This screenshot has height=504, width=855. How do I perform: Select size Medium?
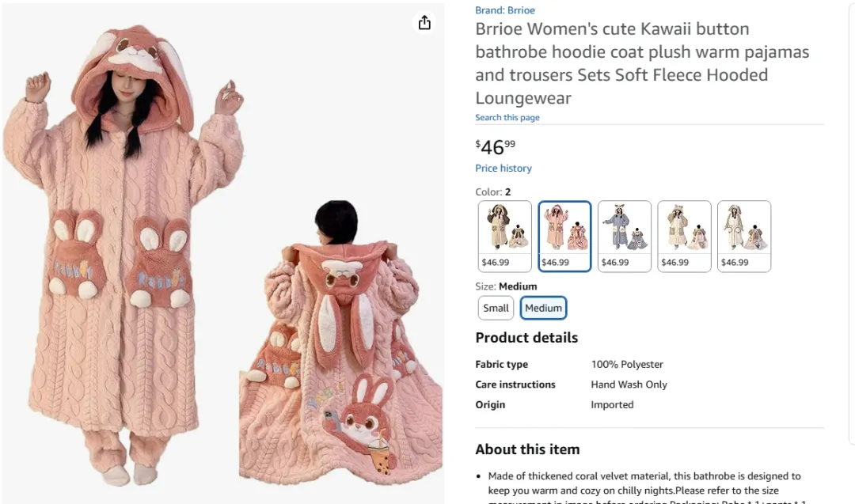point(543,308)
